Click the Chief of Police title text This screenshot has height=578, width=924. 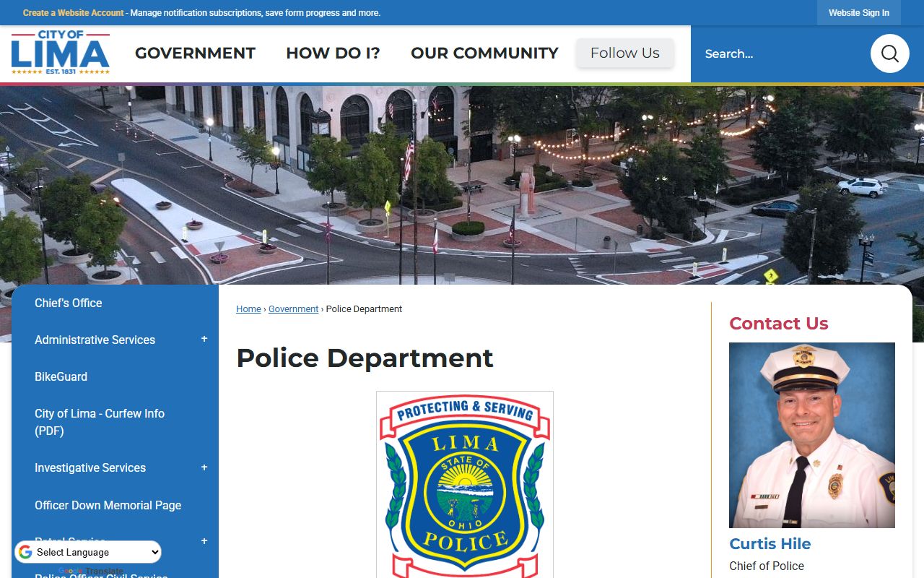tap(767, 566)
